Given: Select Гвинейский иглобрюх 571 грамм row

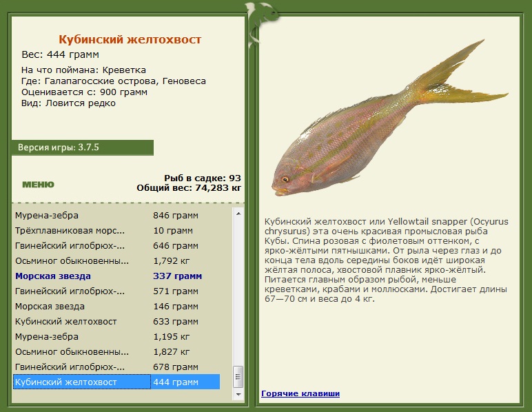Looking at the screenshot, I should [116, 291].
